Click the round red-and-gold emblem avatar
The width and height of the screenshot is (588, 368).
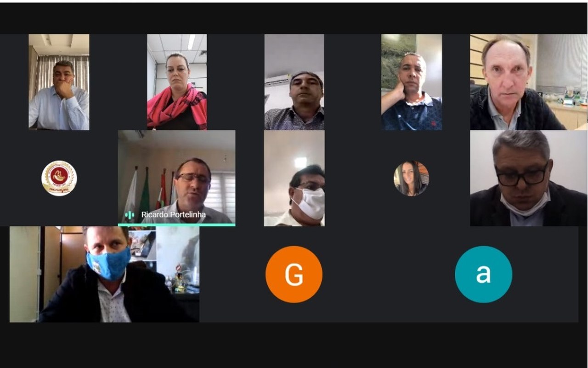[59, 178]
